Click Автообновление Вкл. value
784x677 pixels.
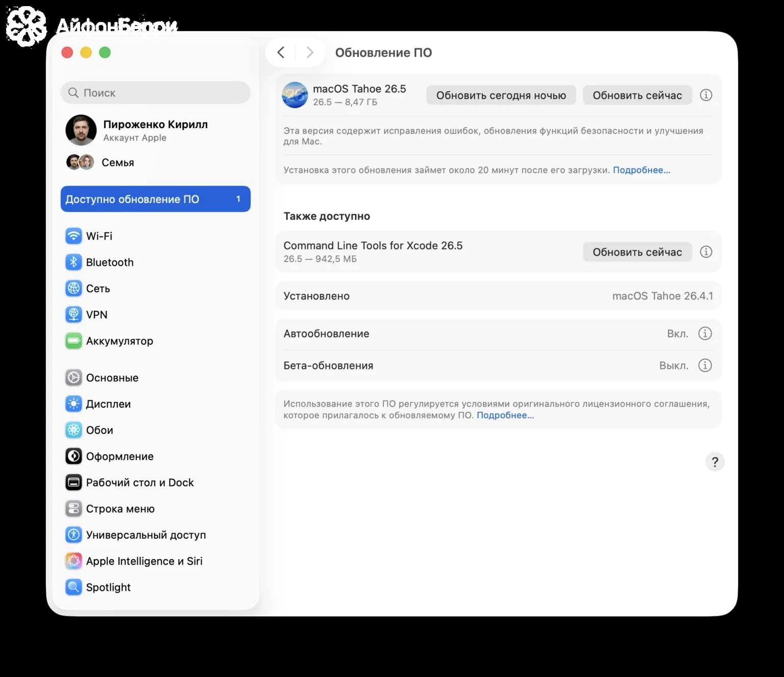point(678,334)
